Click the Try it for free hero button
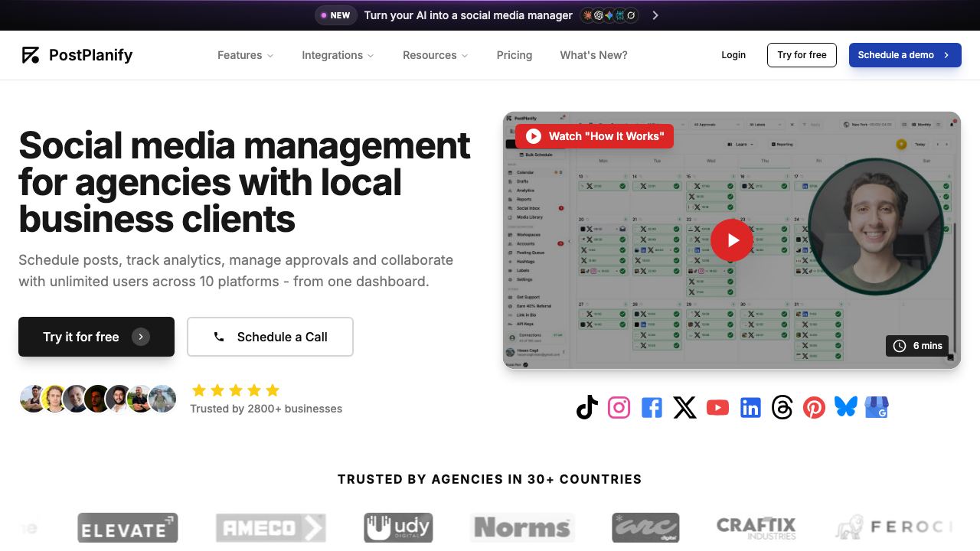980x551 pixels. pos(96,337)
